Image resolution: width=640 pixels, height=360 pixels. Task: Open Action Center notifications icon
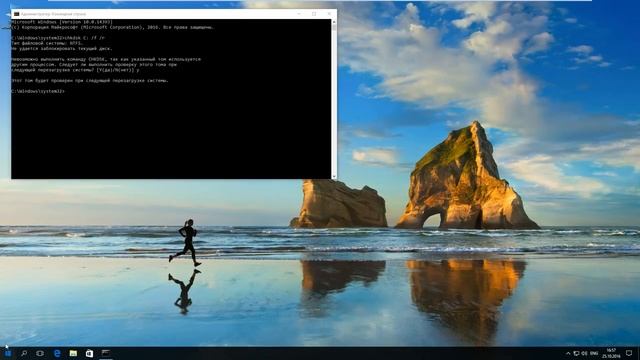click(x=629, y=353)
